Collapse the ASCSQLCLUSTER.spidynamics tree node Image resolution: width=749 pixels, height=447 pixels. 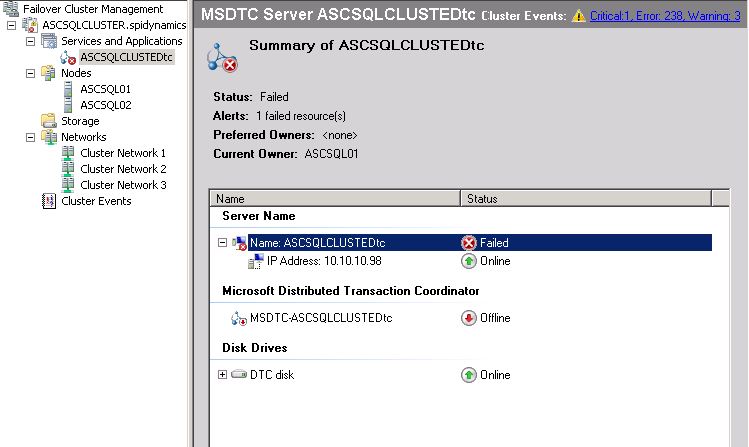click(x=11, y=25)
